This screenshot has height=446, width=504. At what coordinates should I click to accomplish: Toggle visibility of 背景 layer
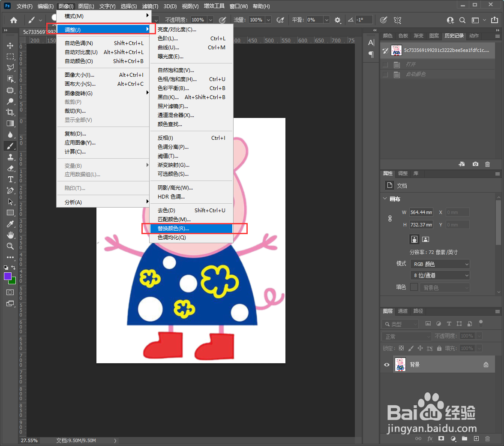(x=387, y=365)
